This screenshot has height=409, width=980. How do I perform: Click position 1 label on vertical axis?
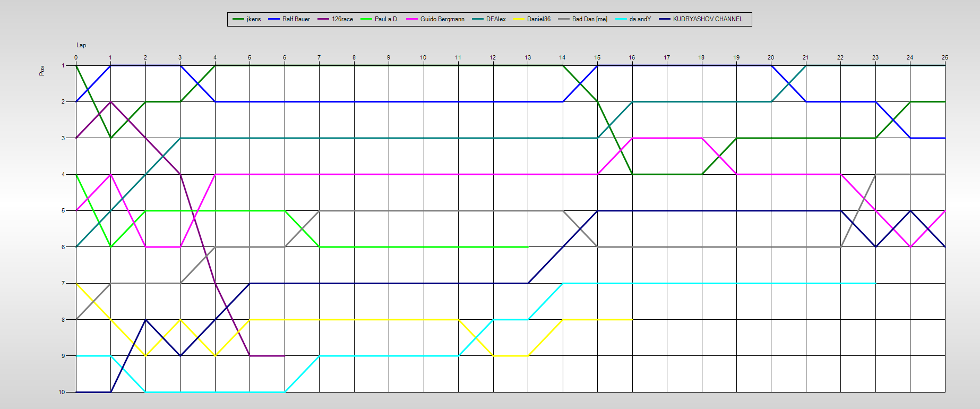(x=63, y=65)
